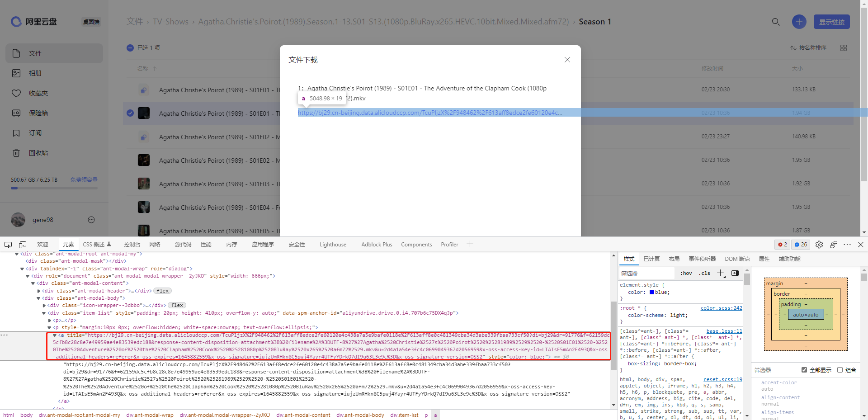Open 按名称排序 sort dropdown

(x=808, y=48)
